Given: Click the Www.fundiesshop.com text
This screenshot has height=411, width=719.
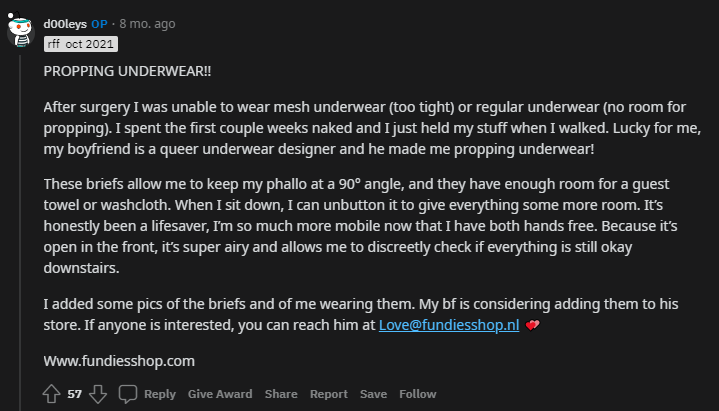Looking at the screenshot, I should pos(119,360).
